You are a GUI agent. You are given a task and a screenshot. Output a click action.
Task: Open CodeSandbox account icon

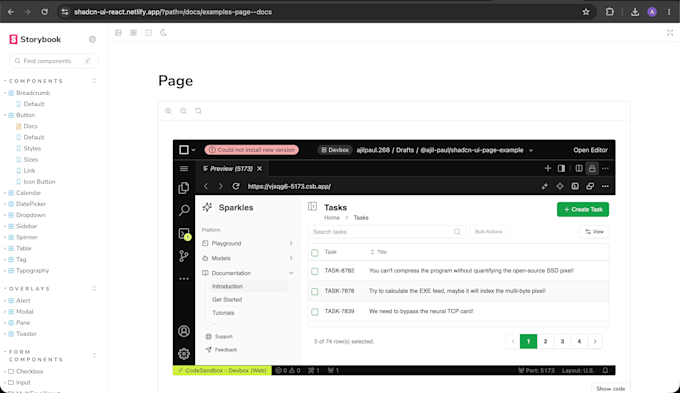[x=184, y=331]
